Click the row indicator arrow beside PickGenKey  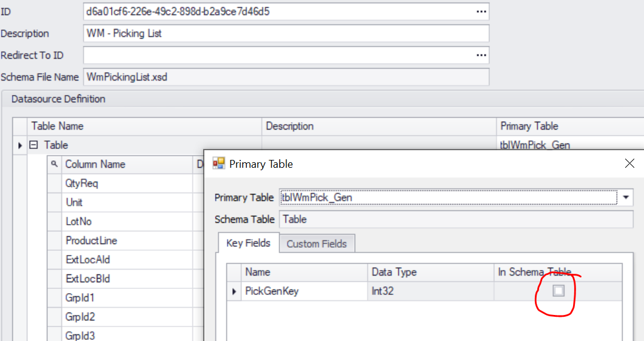point(234,291)
